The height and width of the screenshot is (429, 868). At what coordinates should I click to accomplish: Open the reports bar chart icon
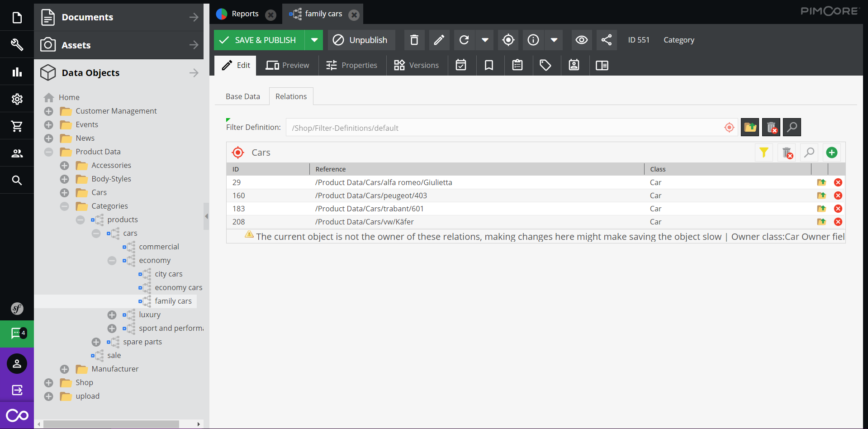(17, 71)
